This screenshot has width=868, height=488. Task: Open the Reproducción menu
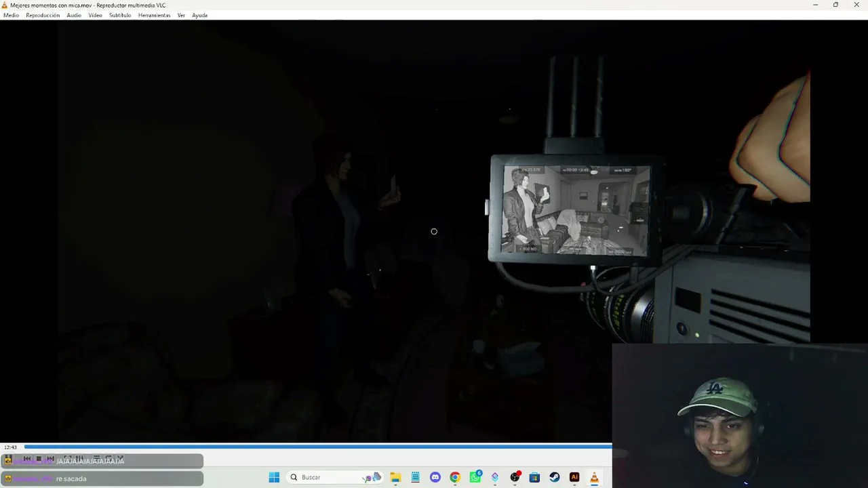click(43, 15)
